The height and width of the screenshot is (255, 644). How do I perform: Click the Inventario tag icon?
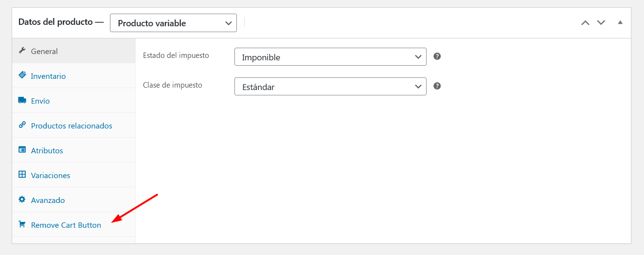click(x=22, y=75)
